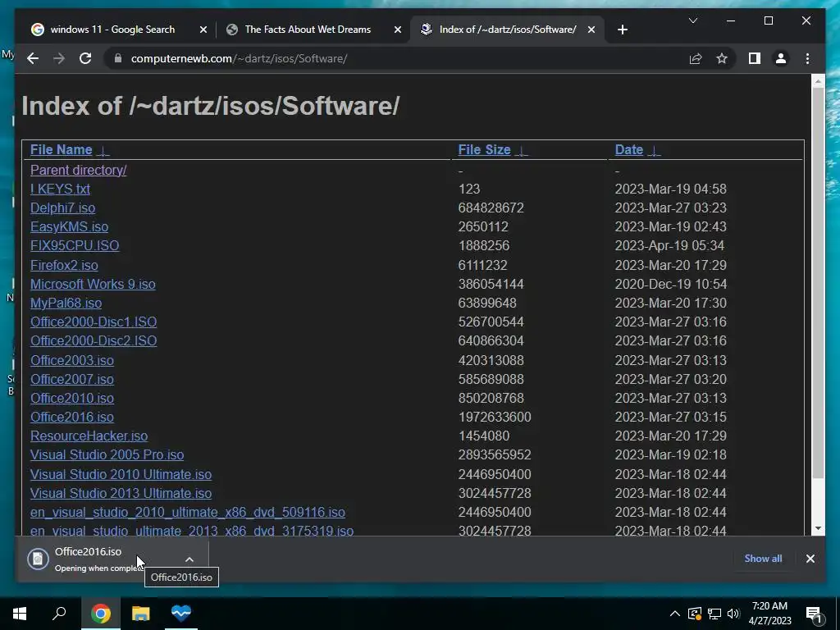Go back using the browser back arrow
This screenshot has height=630, width=840.
[33, 58]
